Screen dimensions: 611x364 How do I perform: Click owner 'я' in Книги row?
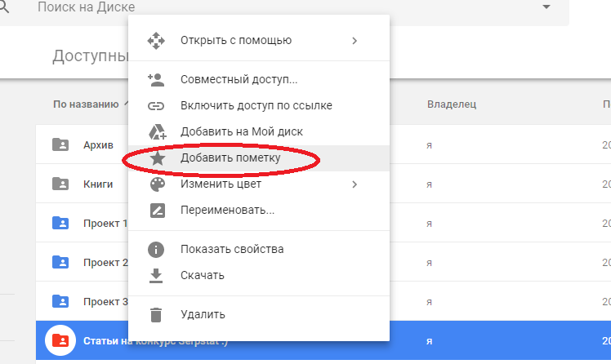tap(429, 184)
